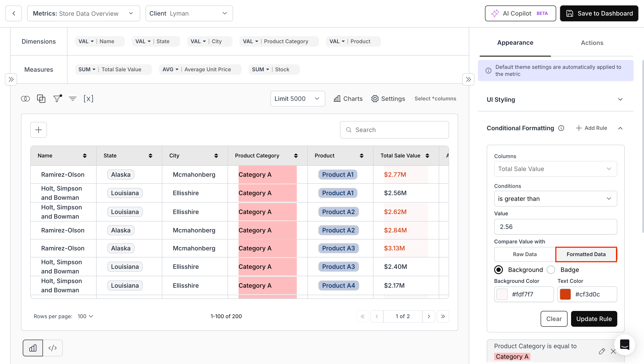This screenshot has width=644, height=364.
Task: Switch to the Actions tab
Action: [592, 43]
